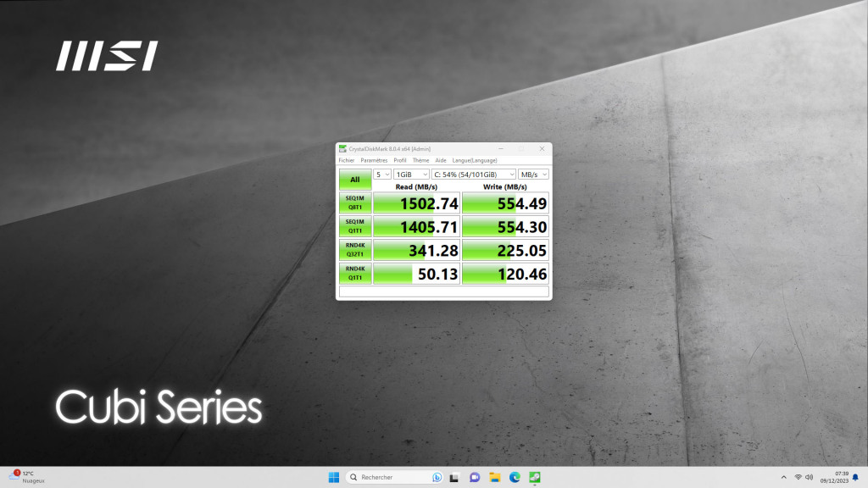The image size is (868, 488).
Task: Open the test count dropdown showing 5
Action: tap(382, 175)
